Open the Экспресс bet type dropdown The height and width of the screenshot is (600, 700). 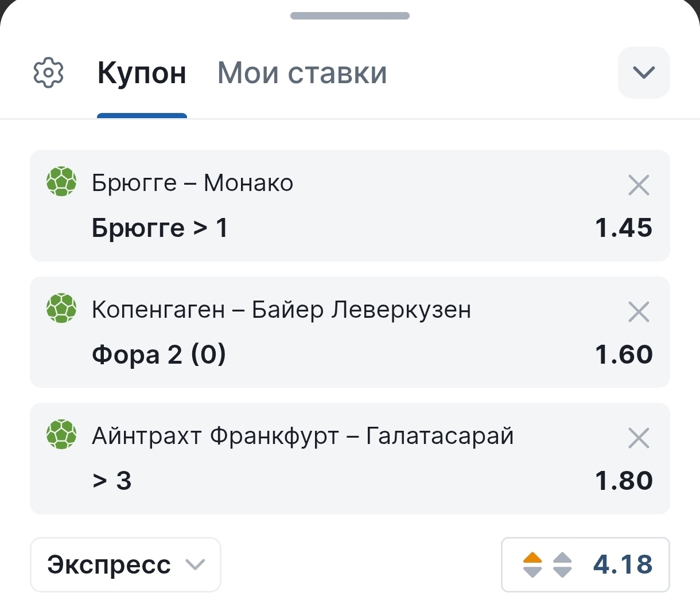click(126, 564)
